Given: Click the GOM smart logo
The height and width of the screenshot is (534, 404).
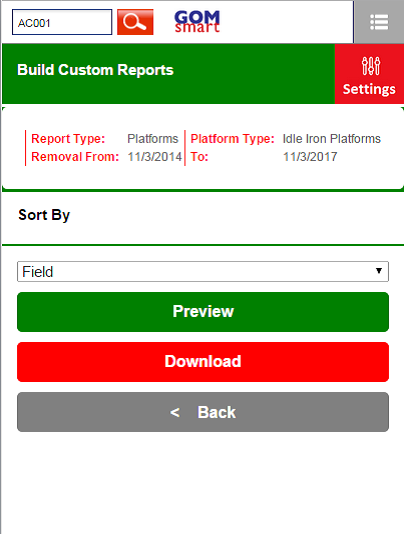Looking at the screenshot, I should 197,22.
